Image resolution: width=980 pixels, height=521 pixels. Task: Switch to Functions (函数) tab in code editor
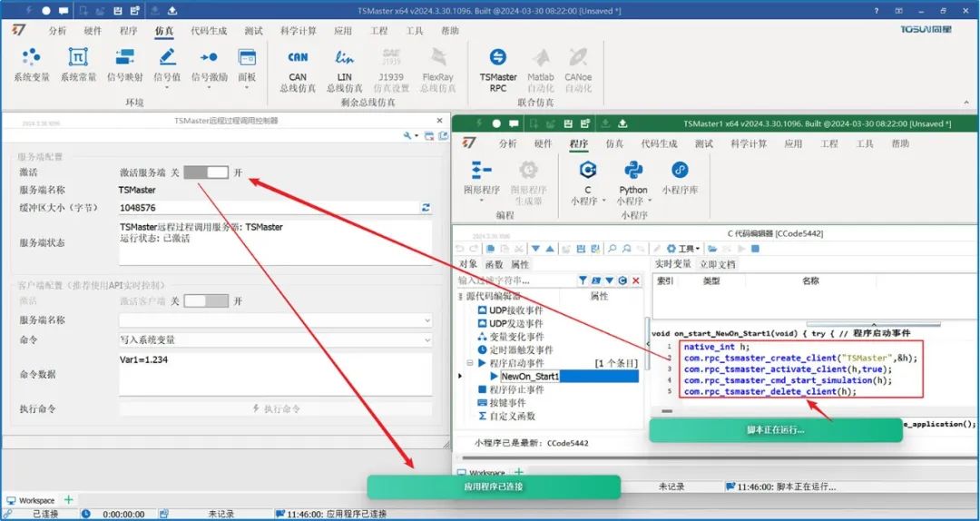[x=494, y=264]
